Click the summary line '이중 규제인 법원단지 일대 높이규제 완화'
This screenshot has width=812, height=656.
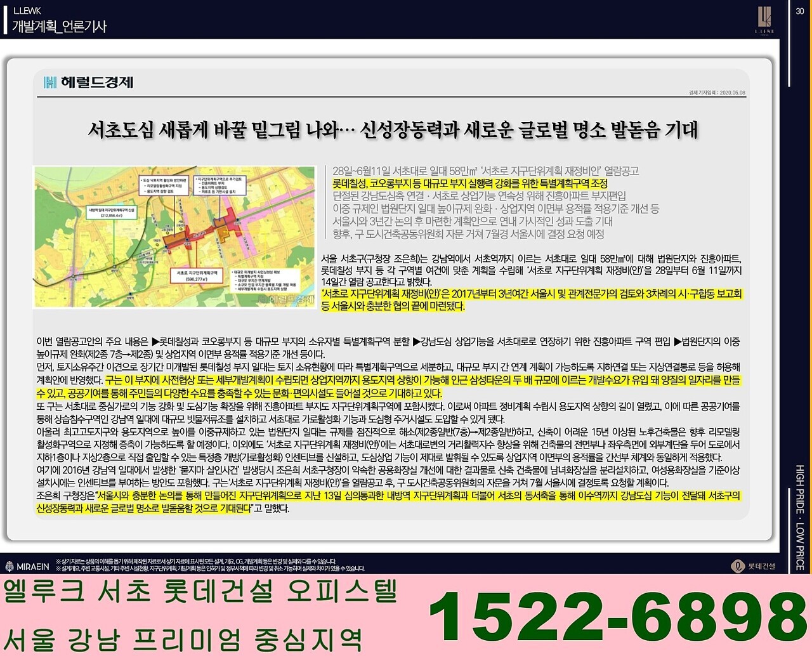point(495,209)
